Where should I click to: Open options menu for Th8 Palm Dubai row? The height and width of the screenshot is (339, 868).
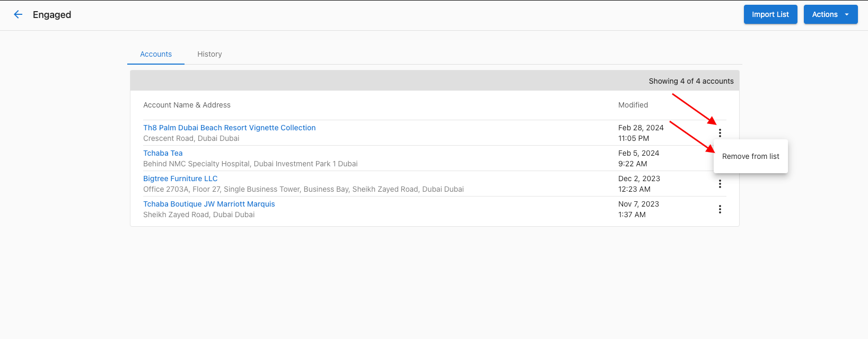pyautogui.click(x=720, y=133)
